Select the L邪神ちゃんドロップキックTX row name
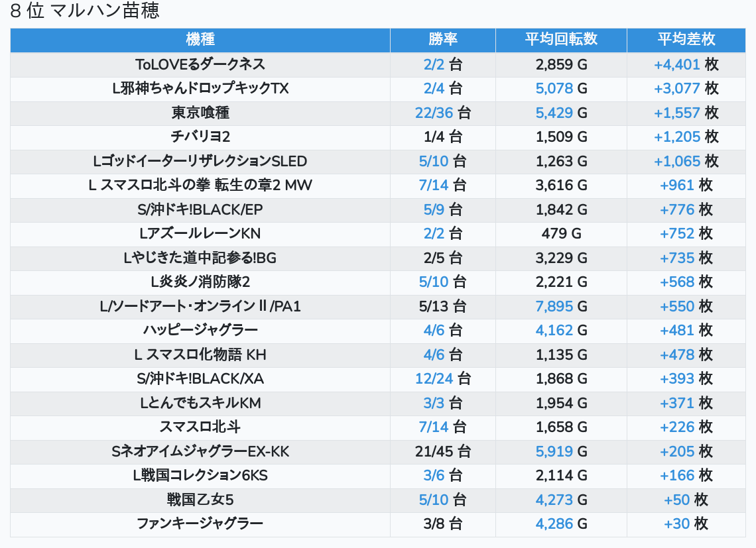The height and width of the screenshot is (548, 756). (x=200, y=89)
